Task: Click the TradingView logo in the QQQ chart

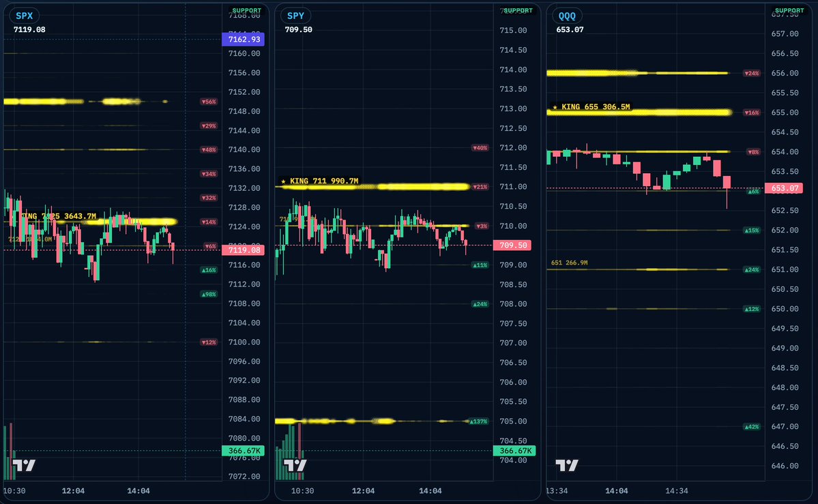Action: coord(566,465)
